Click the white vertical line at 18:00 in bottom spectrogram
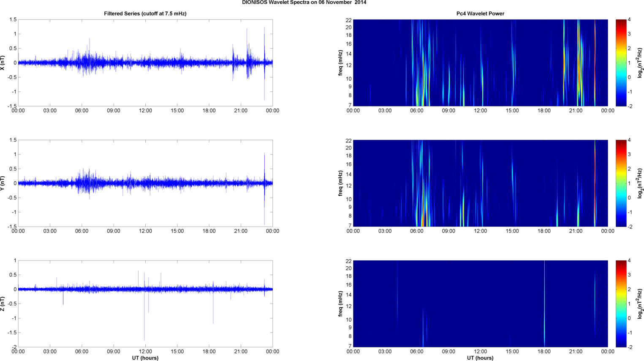This screenshot has width=644, height=361. pos(544,304)
